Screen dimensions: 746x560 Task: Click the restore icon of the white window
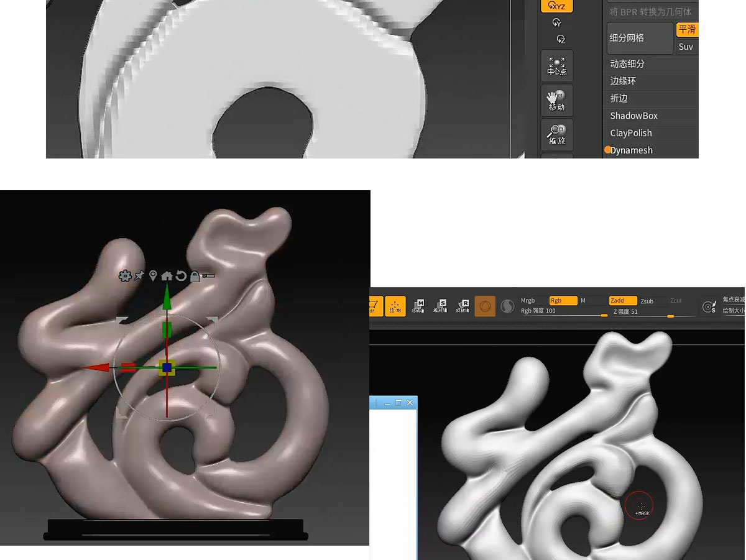click(398, 403)
